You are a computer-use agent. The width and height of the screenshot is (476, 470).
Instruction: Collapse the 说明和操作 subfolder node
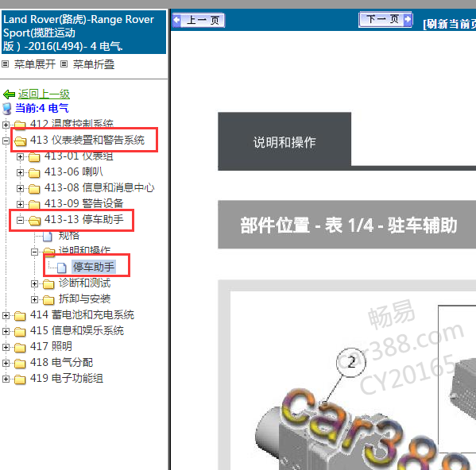point(34,252)
